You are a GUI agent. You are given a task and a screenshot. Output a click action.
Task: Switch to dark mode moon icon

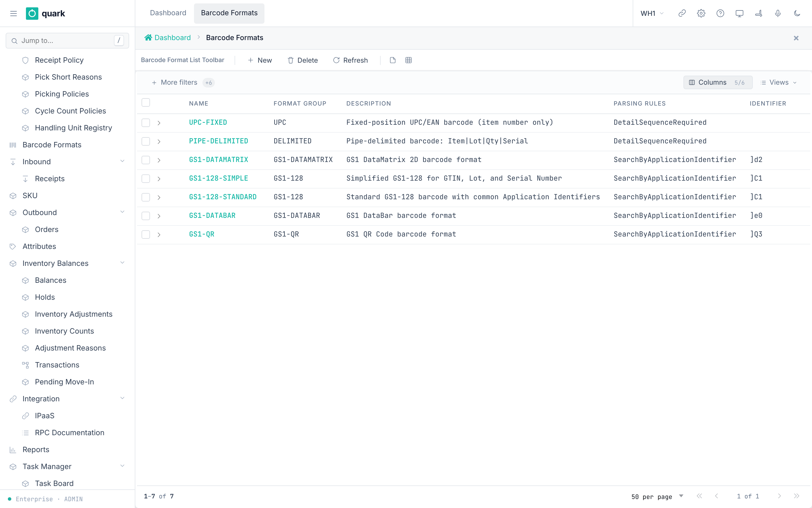(x=797, y=14)
